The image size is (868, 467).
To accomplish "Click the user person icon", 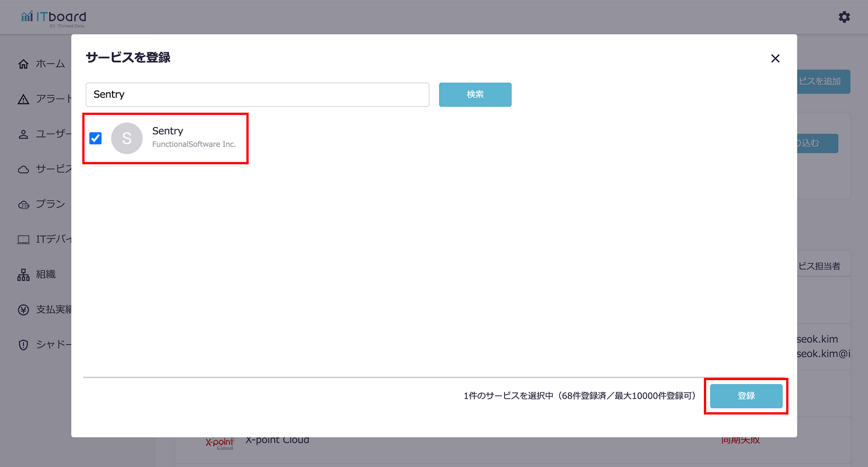I will tap(24, 134).
